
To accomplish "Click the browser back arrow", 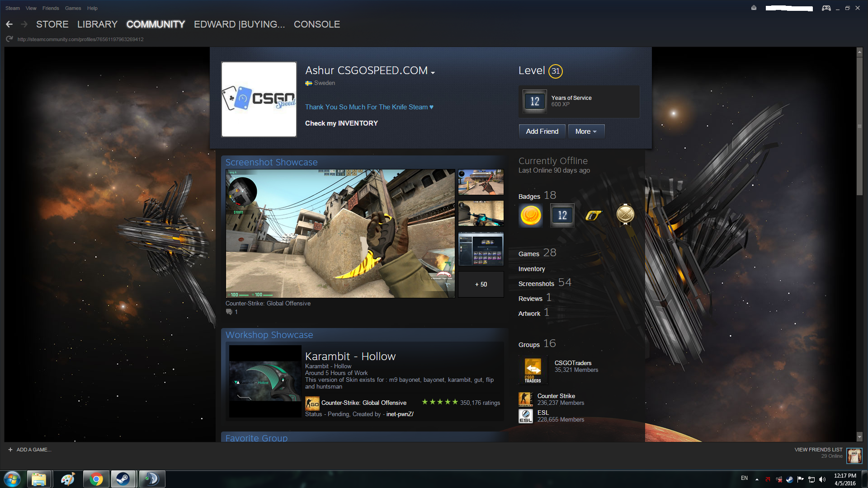I will tap(9, 24).
